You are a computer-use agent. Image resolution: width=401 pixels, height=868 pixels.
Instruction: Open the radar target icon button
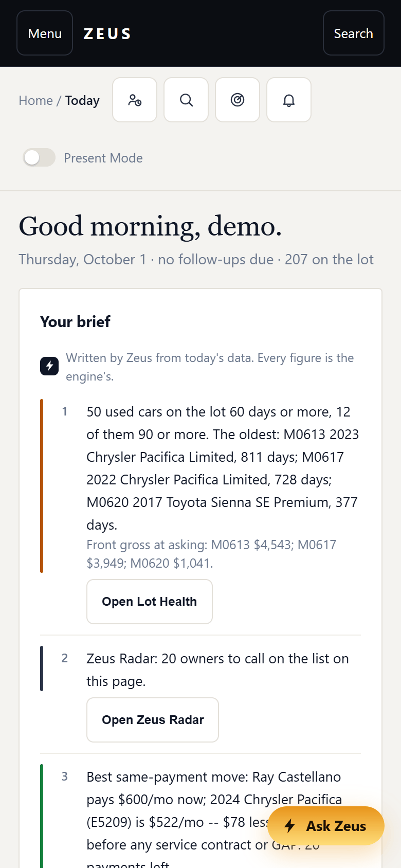point(238,100)
